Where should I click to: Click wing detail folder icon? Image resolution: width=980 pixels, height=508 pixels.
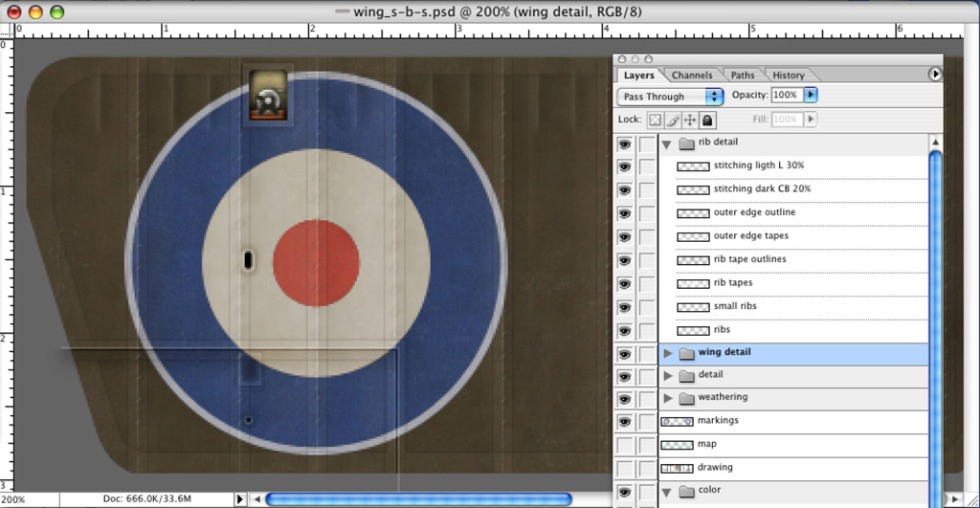tap(687, 354)
